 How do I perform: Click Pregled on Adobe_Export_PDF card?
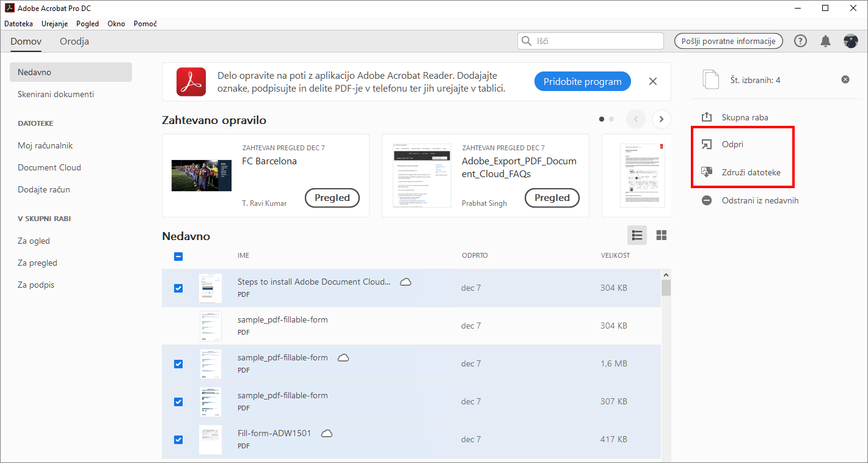552,198
